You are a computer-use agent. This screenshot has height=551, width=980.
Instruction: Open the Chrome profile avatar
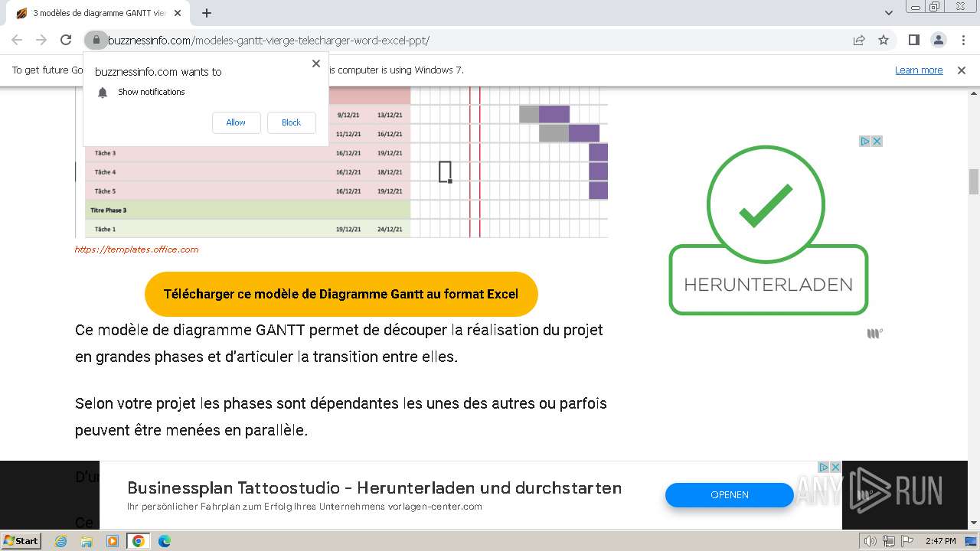click(x=938, y=40)
